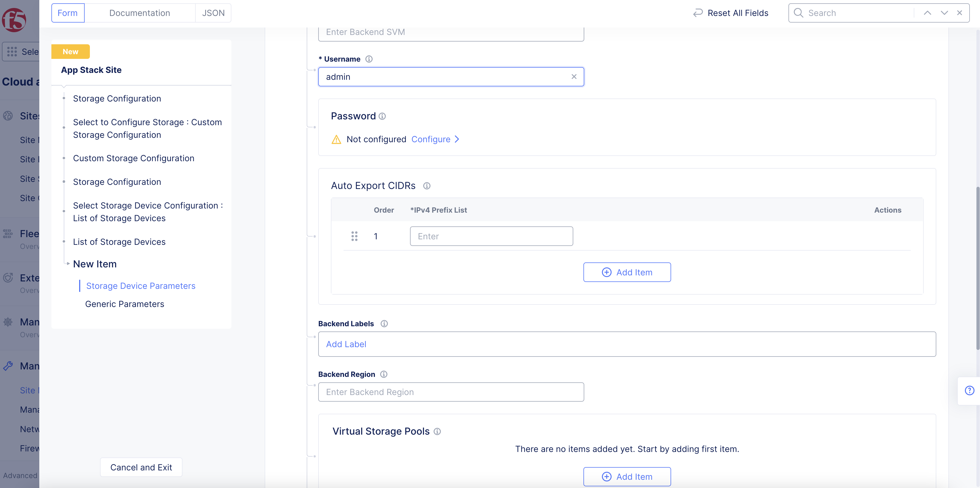Focus the Backend Region input field
The image size is (980, 488).
click(451, 392)
